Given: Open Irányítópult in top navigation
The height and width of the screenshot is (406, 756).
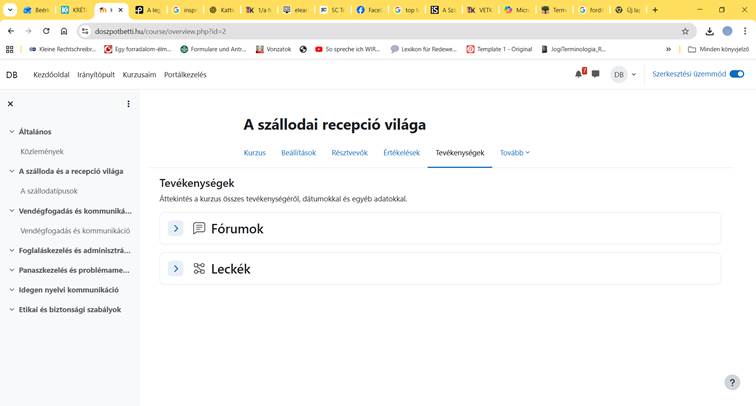Looking at the screenshot, I should pos(96,75).
